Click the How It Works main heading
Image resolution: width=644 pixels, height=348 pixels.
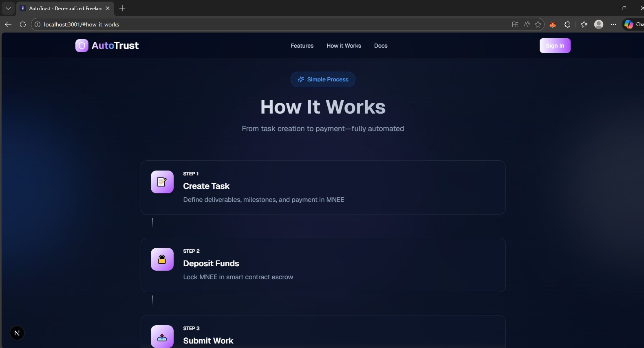(323, 107)
